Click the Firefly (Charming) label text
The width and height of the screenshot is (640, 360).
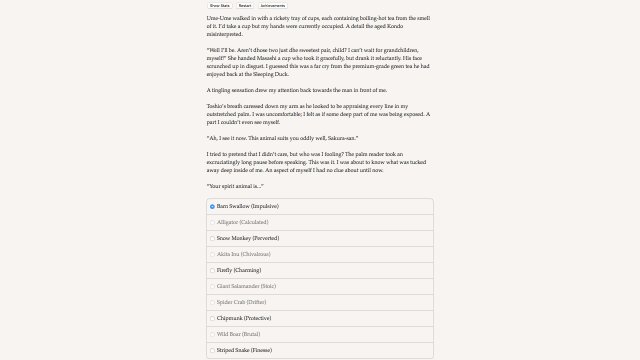(239, 270)
